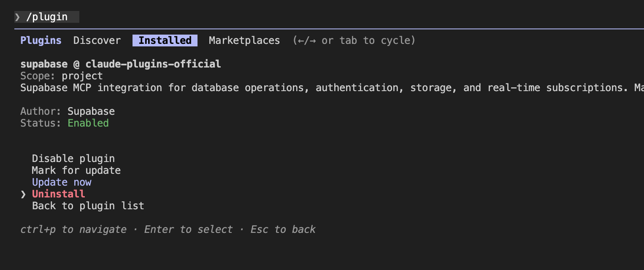Click the /plugin command input text
This screenshot has width=644, height=270.
(46, 17)
